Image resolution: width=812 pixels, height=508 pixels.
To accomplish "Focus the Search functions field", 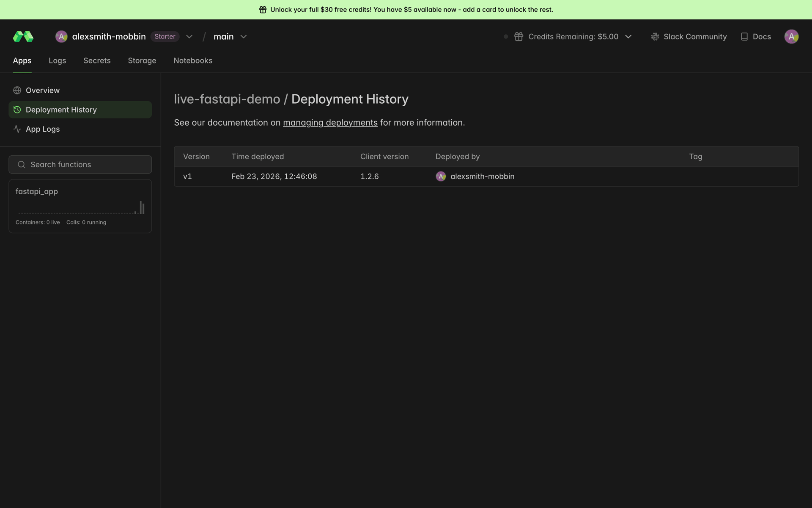I will click(80, 164).
